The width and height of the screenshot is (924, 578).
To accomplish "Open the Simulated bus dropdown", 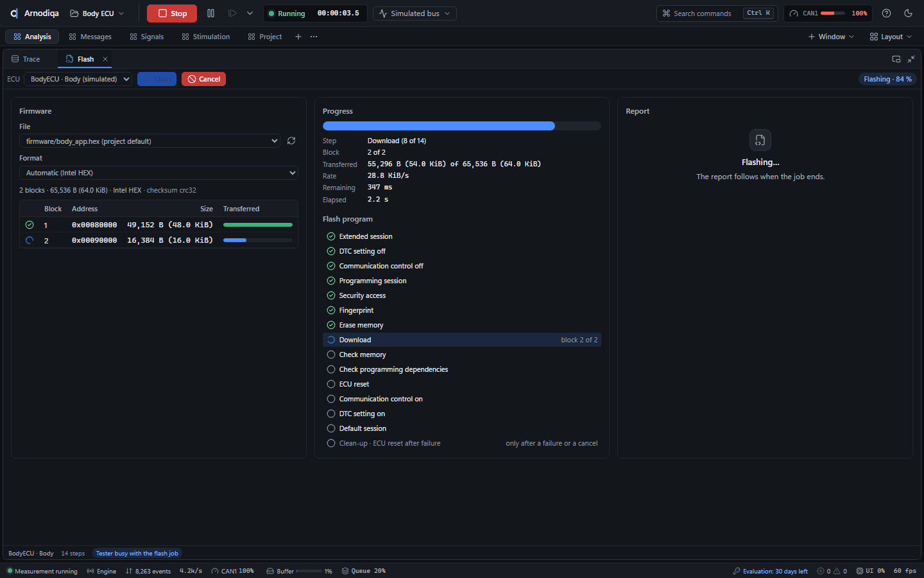I will click(415, 13).
